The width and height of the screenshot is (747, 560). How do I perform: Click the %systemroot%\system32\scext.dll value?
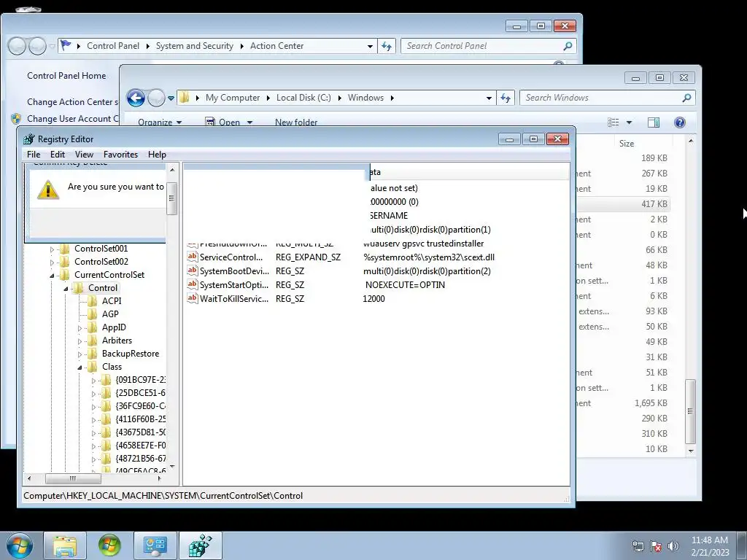click(429, 257)
